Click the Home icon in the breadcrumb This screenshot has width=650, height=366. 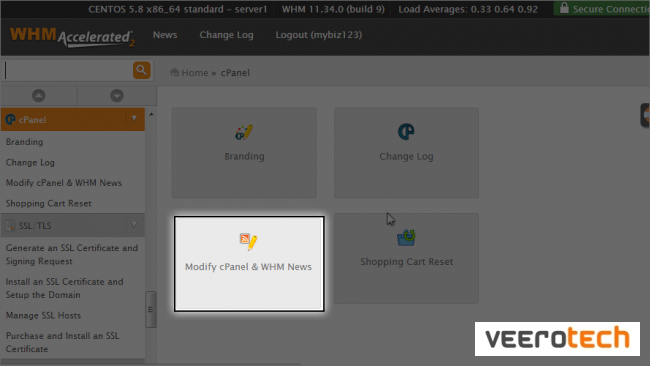[x=175, y=72]
